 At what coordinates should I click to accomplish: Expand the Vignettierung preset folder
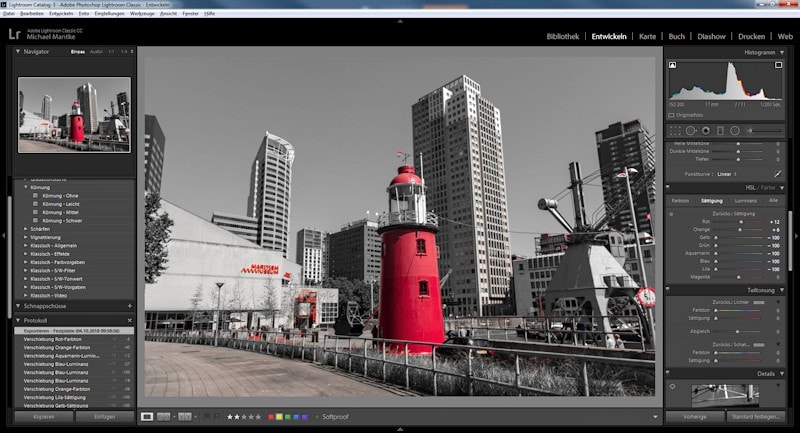tap(26, 237)
